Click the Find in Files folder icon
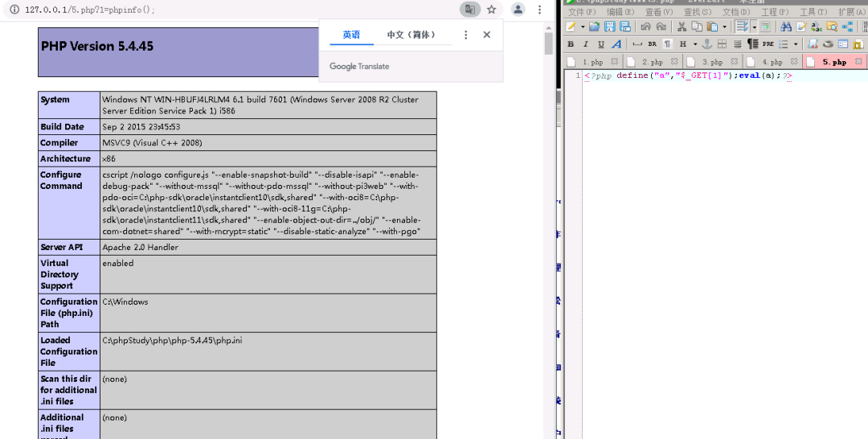Viewport: 868px width, 439px height. (832, 27)
